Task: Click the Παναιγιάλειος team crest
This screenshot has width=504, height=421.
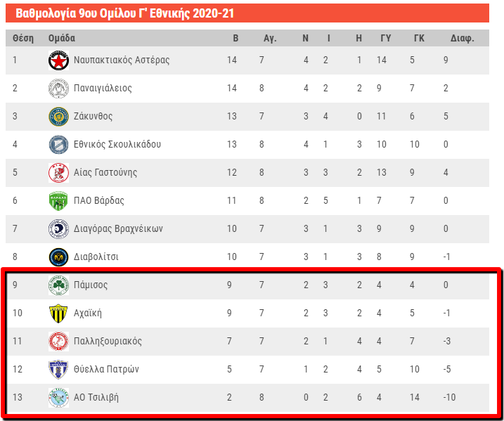Action: [58, 89]
